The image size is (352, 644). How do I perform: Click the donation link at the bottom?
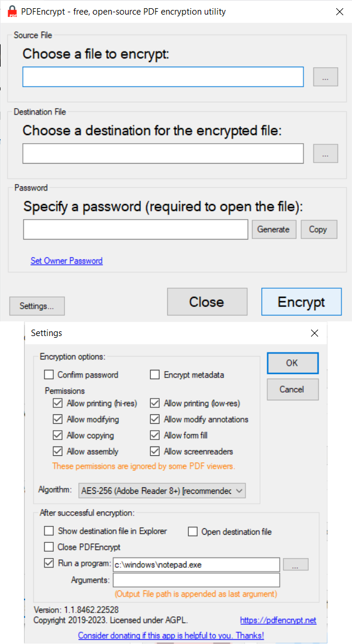point(170,635)
